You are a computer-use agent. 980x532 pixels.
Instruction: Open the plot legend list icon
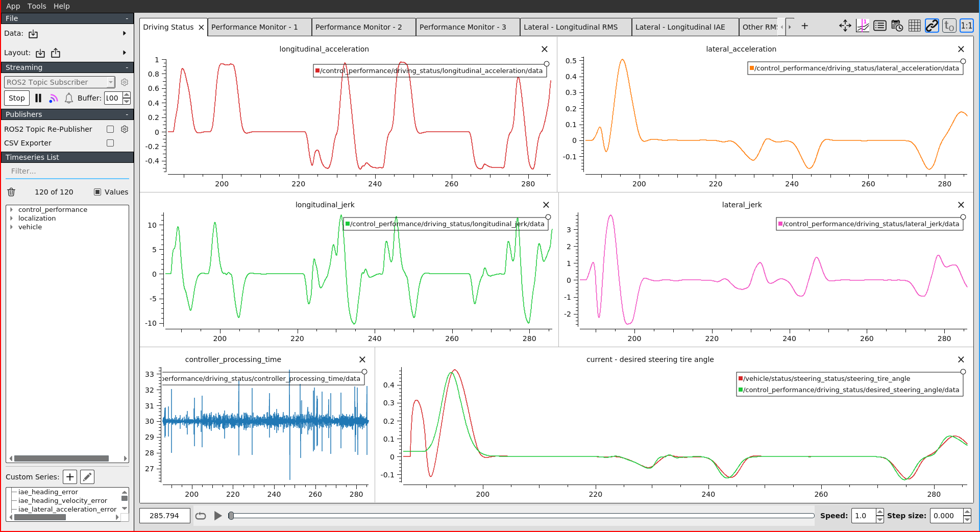[x=880, y=26]
